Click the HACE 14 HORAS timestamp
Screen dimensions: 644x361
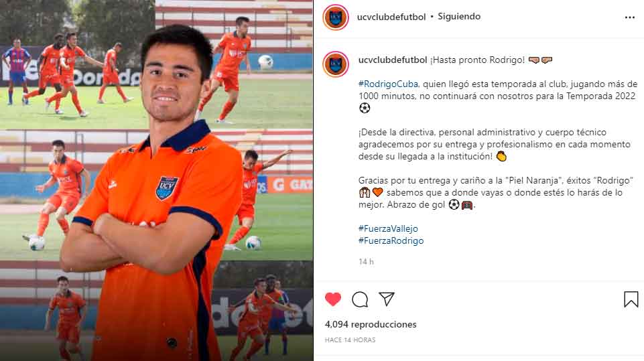350,340
